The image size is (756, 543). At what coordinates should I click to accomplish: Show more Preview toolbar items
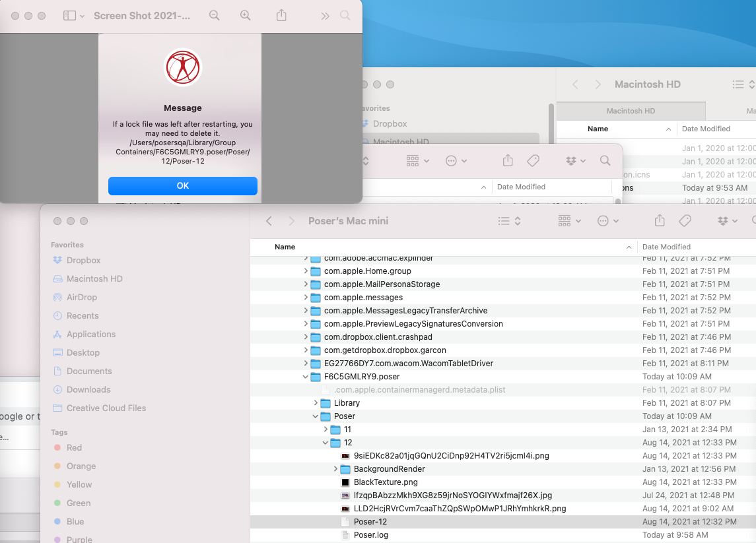coord(326,16)
